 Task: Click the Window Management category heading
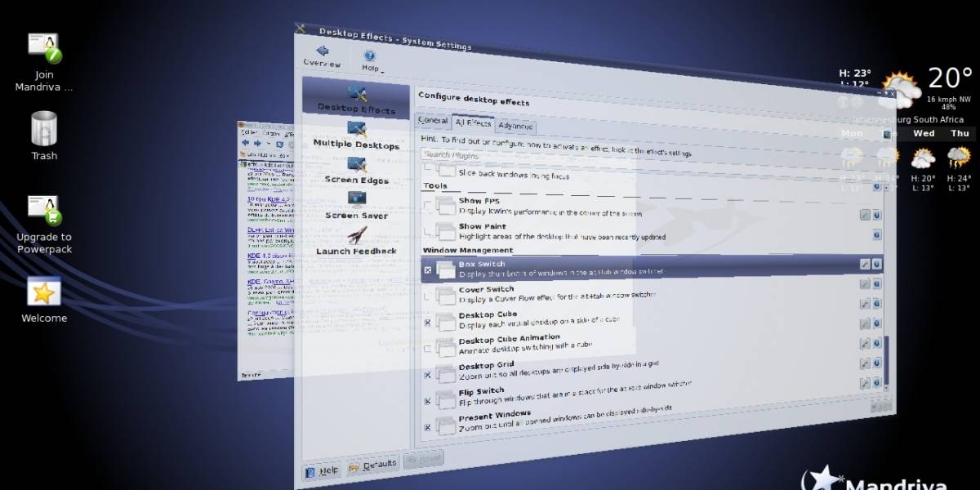468,250
